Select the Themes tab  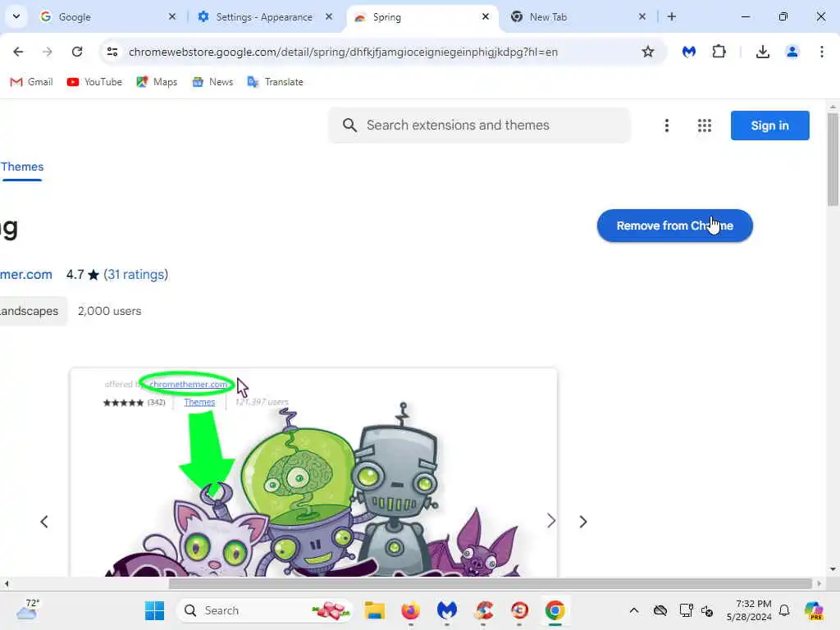pyautogui.click(x=22, y=167)
